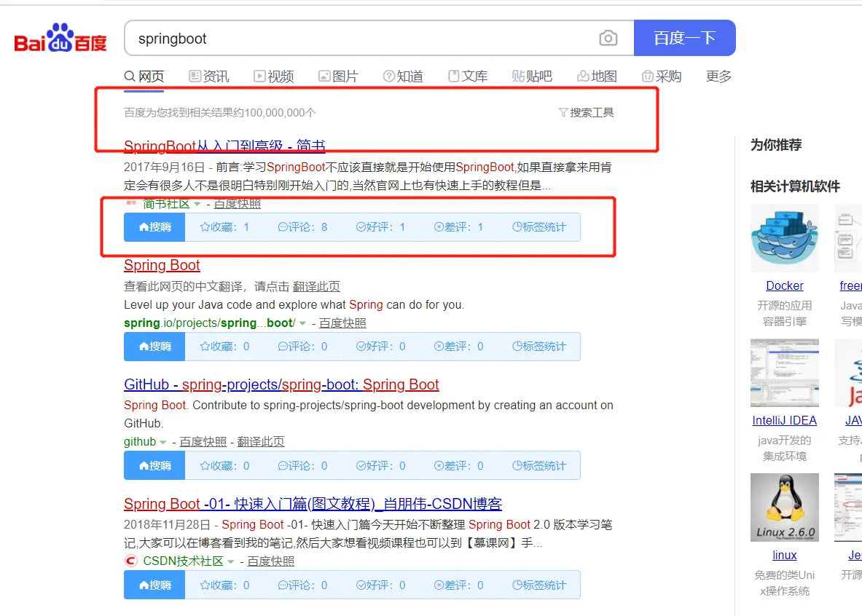Image resolution: width=862 pixels, height=616 pixels.
Task: Expand the CSDN技术社区 dropdown arrow
Action: click(x=231, y=561)
